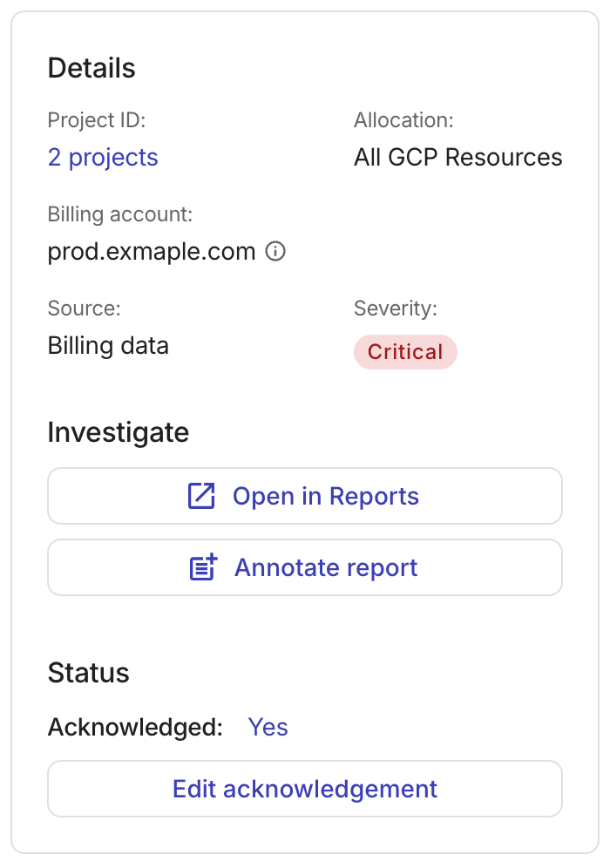
Task: Select the prod.exmaple.com billing account text
Action: pyautogui.click(x=152, y=251)
